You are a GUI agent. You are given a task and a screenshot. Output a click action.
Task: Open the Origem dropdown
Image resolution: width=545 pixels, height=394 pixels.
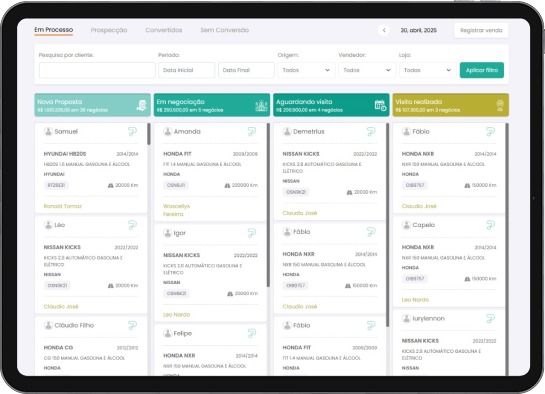[x=306, y=70]
